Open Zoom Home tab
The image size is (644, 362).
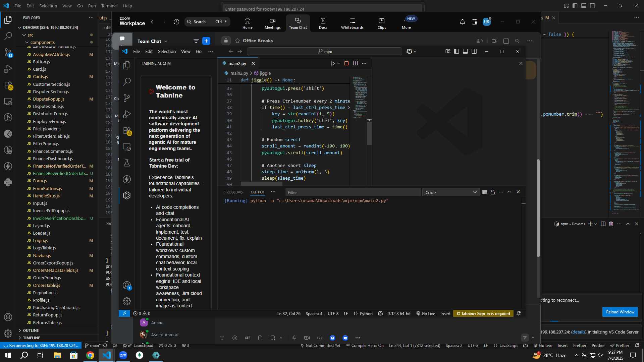point(248,23)
